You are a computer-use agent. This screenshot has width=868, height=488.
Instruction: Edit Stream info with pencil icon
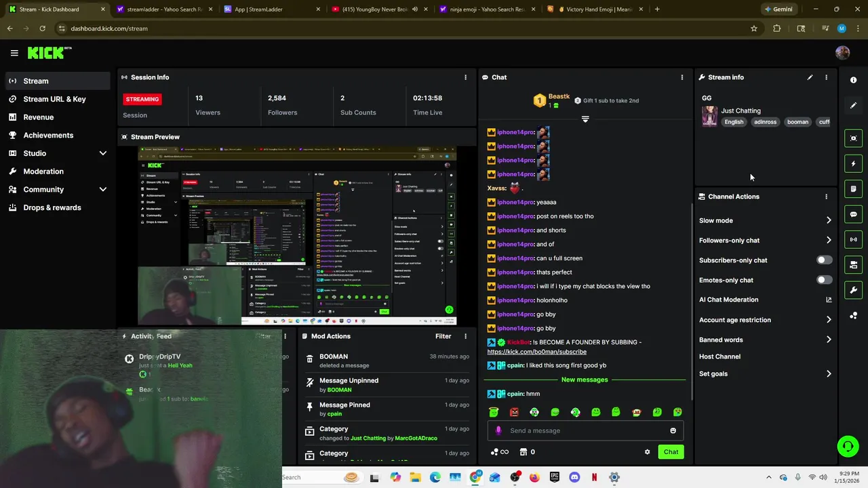[x=810, y=77]
